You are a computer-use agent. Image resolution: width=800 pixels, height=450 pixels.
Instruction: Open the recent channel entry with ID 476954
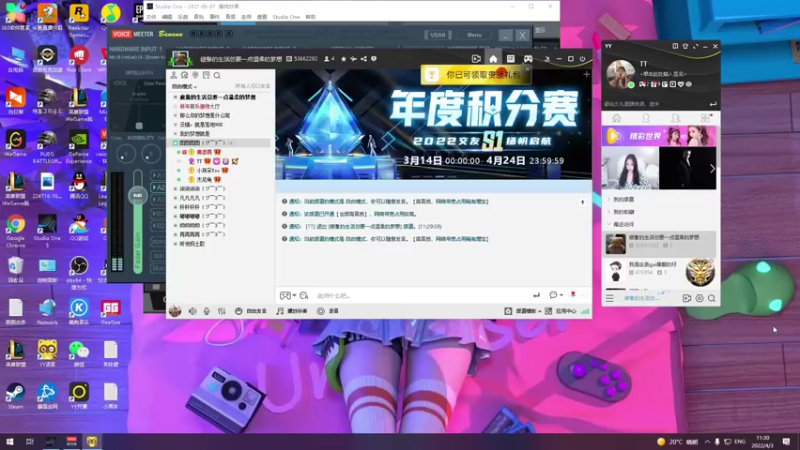click(x=660, y=270)
